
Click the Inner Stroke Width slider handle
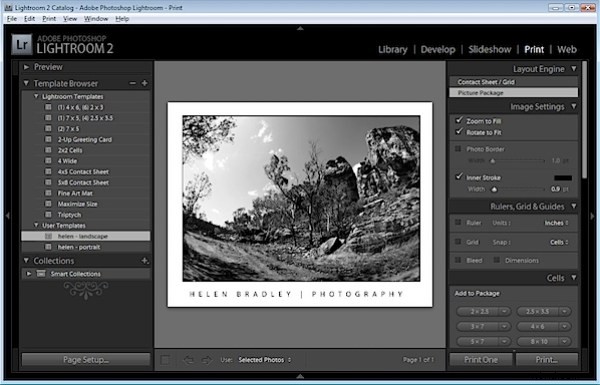[494, 189]
